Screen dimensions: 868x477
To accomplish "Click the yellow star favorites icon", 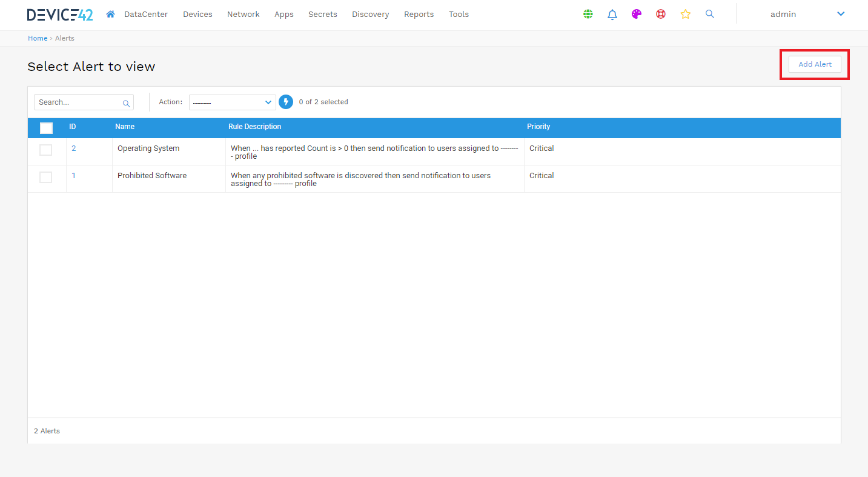I will click(685, 14).
